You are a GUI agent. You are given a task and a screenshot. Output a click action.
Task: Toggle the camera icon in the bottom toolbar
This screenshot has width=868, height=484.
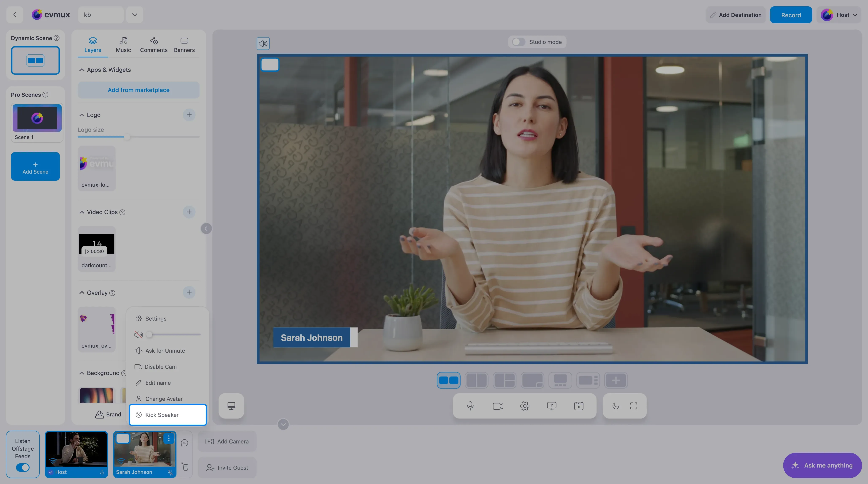tap(498, 406)
